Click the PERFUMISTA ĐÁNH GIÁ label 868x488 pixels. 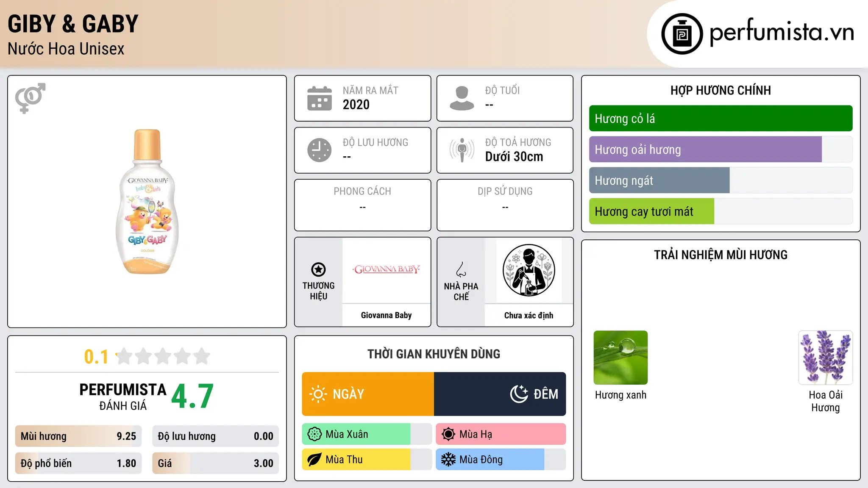tap(123, 396)
